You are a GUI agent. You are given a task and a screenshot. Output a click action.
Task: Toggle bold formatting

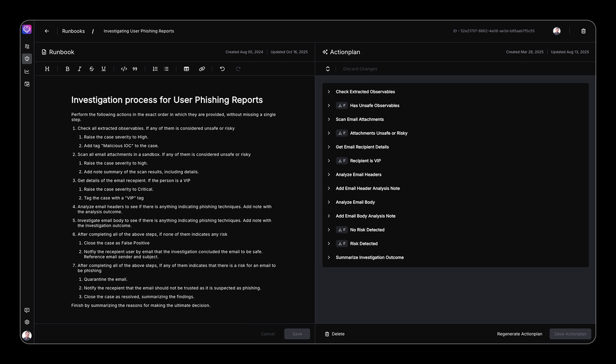67,69
